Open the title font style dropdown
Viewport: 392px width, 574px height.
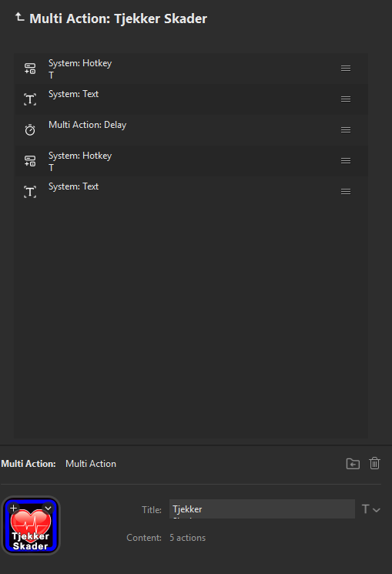click(x=370, y=509)
